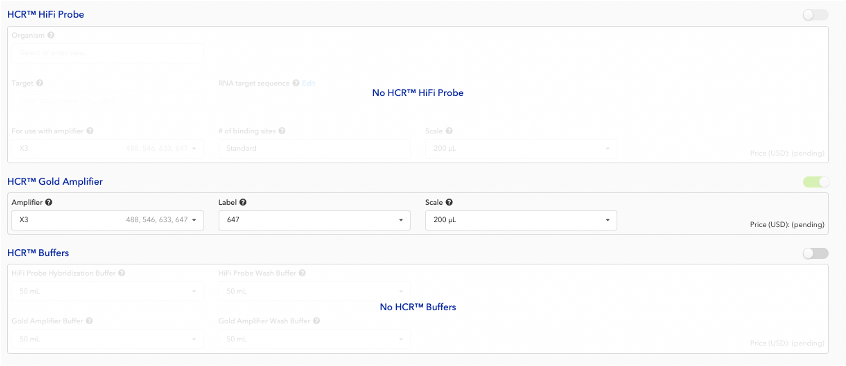
Task: Click the HCR Buffers section heading
Action: [38, 253]
